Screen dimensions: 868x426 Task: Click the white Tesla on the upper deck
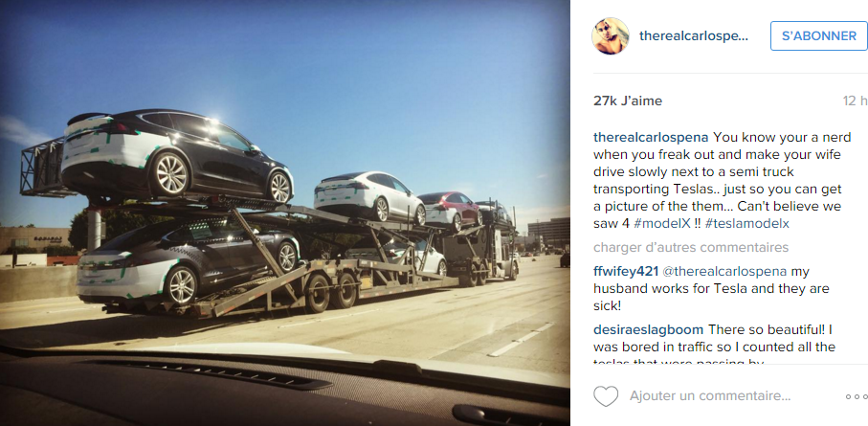[369, 196]
